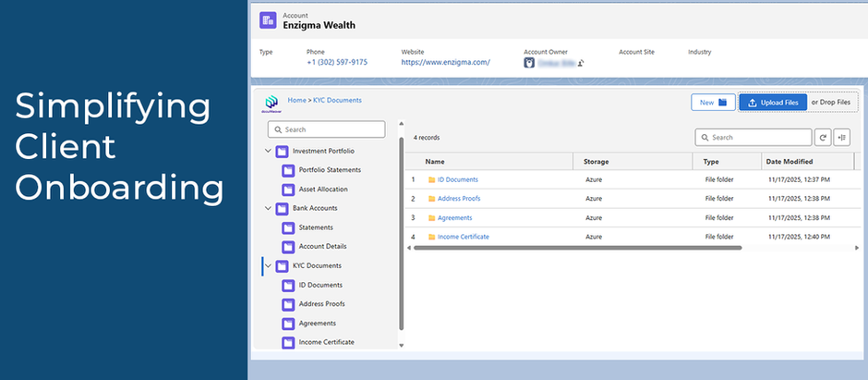This screenshot has width=868, height=380.
Task: Open the Agreements link in table
Action: point(454,218)
